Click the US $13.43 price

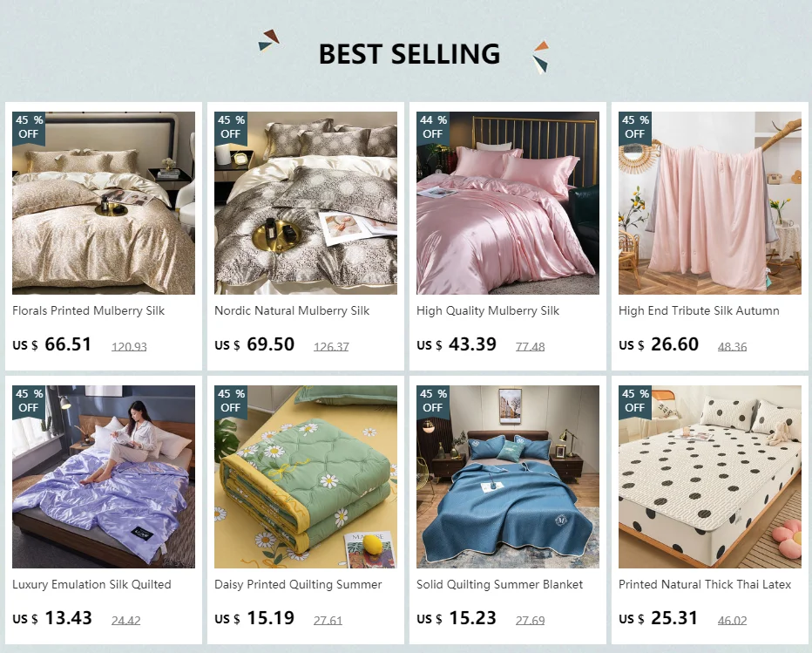point(52,618)
